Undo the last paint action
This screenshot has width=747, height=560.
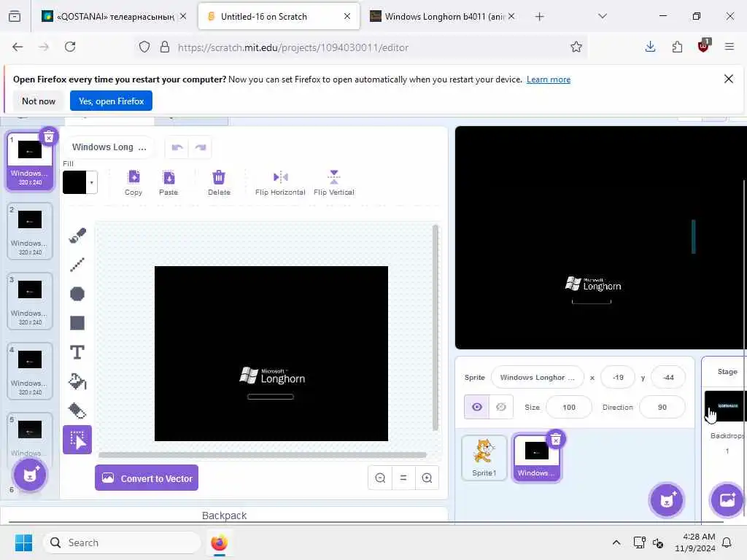click(177, 147)
